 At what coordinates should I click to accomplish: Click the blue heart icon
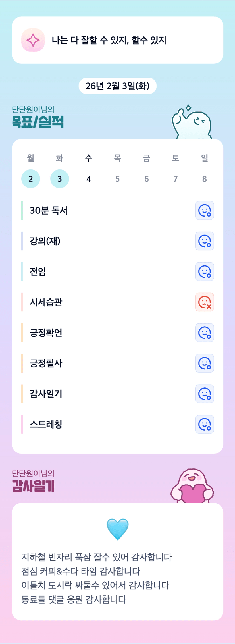click(117, 529)
